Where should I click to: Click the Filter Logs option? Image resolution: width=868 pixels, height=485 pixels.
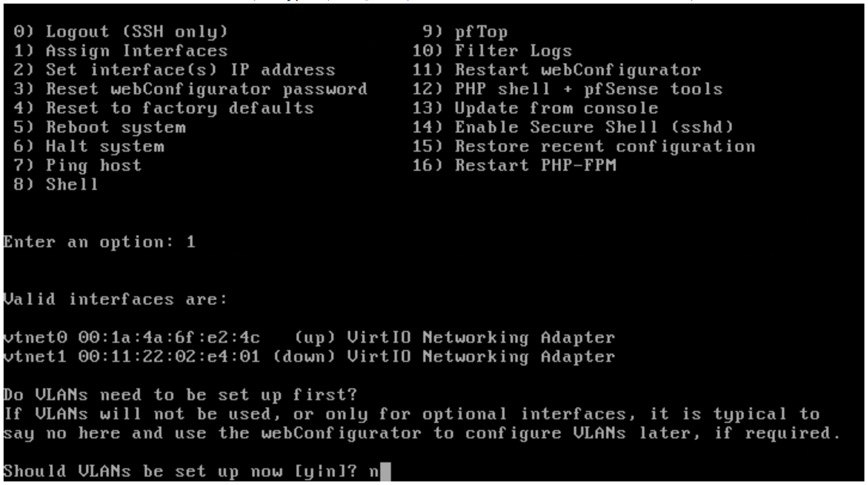(x=492, y=51)
